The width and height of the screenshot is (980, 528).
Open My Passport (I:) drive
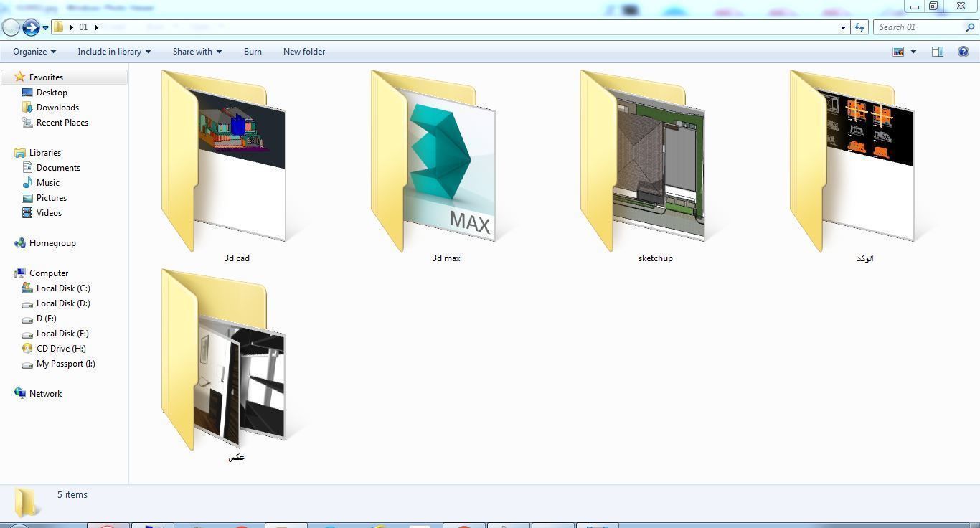(66, 364)
